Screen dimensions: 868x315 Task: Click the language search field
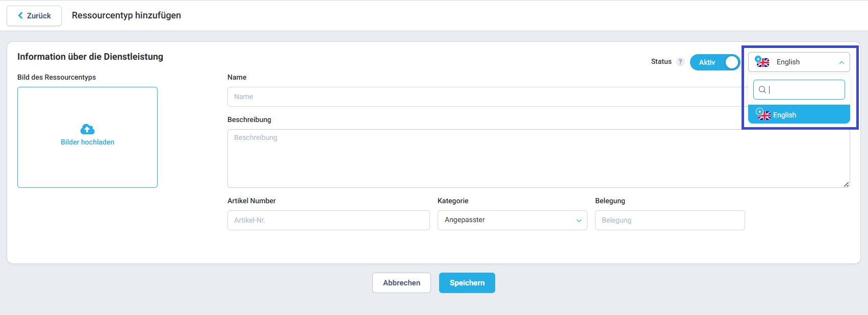click(799, 90)
